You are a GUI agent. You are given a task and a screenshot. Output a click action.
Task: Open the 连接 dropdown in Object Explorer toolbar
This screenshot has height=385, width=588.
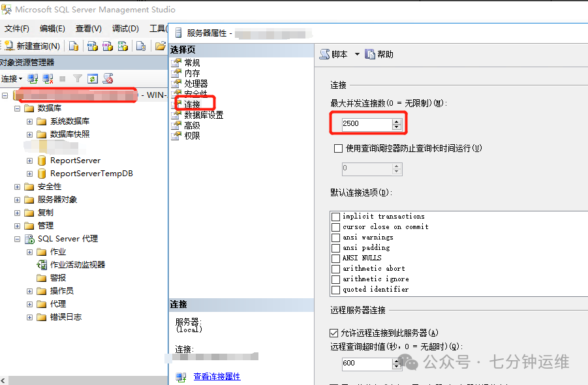pos(12,79)
